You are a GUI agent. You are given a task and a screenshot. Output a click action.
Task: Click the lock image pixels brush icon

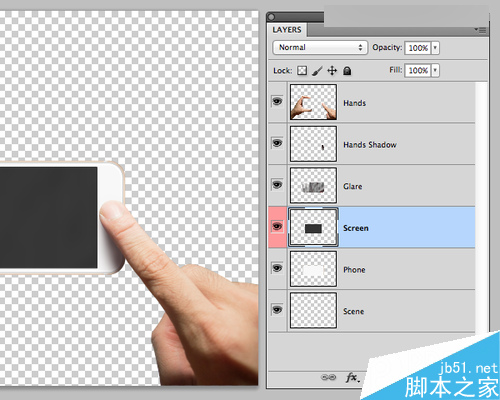pos(317,71)
